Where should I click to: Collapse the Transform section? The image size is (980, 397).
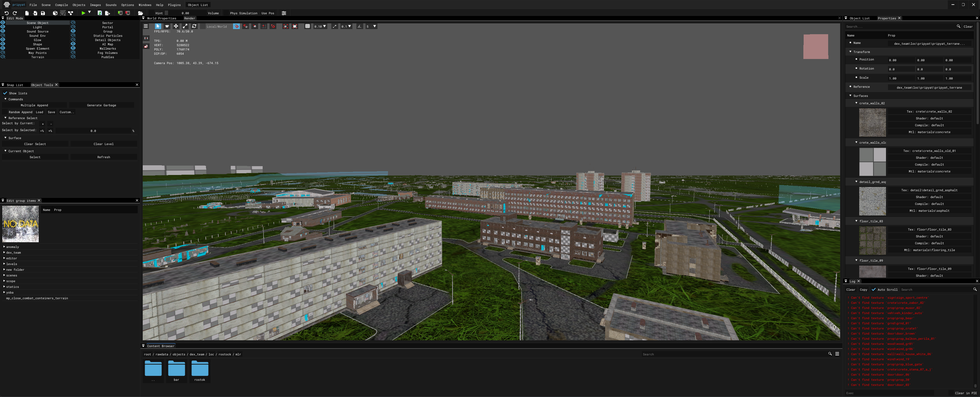[x=850, y=52]
